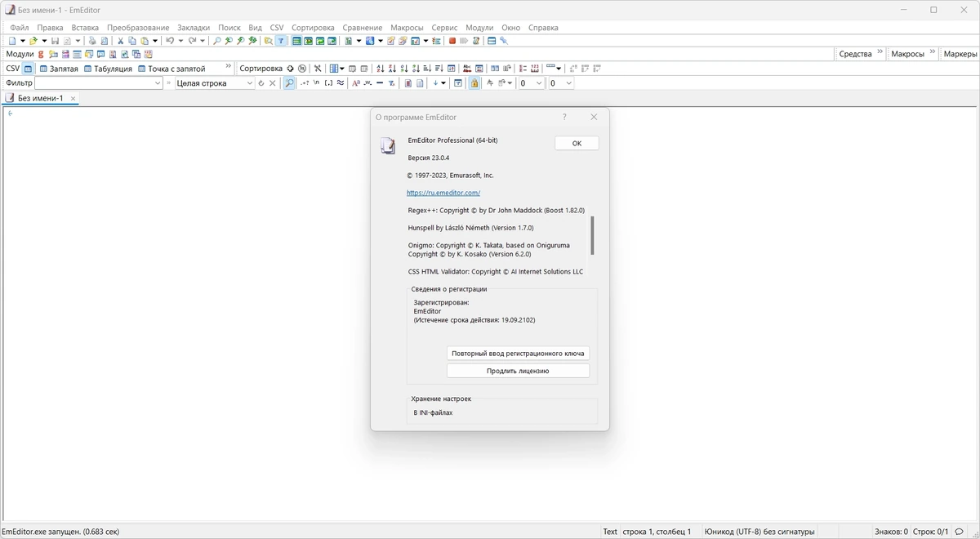Image resolution: width=980 pixels, height=539 pixels.
Task: Click the first Modules toolbar icon
Action: point(41,55)
